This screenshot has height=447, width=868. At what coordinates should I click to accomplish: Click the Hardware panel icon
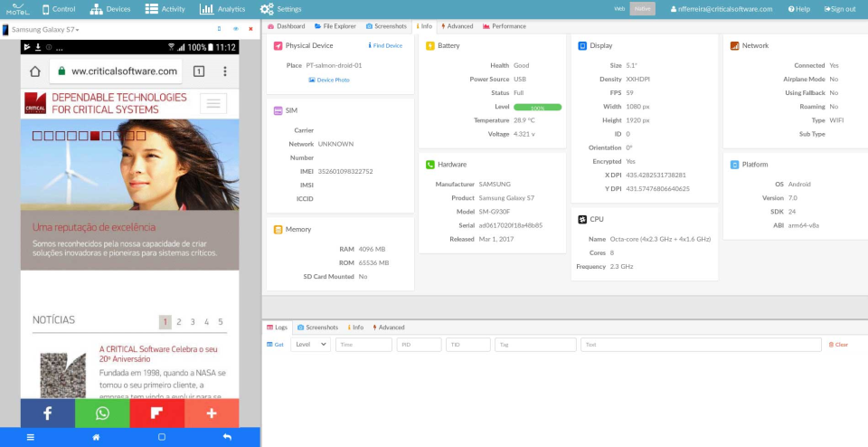point(430,165)
